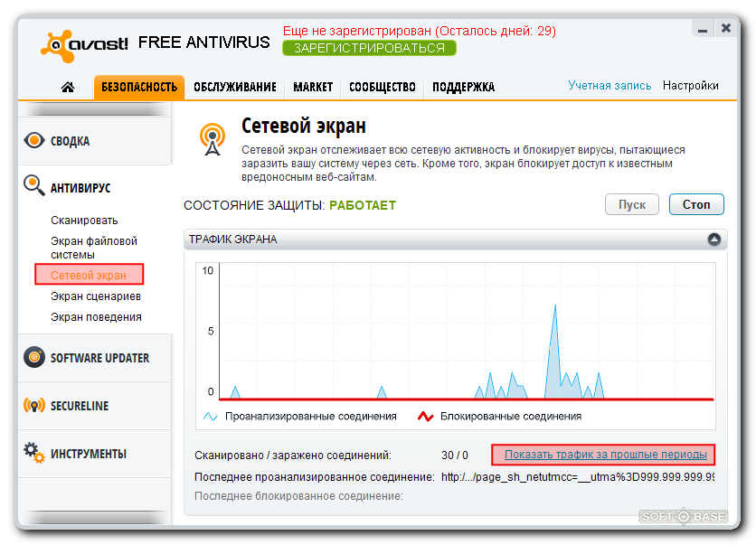This screenshot has width=756, height=545.
Task: Select Сканировать under Антивирус
Action: coord(84,221)
